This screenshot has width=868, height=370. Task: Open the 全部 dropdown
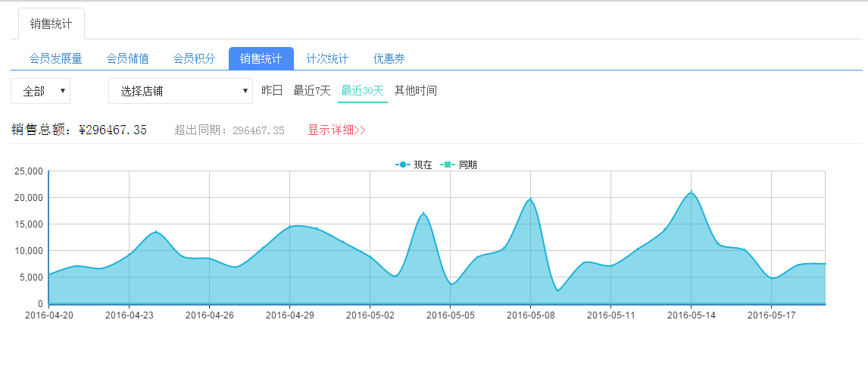pos(40,91)
